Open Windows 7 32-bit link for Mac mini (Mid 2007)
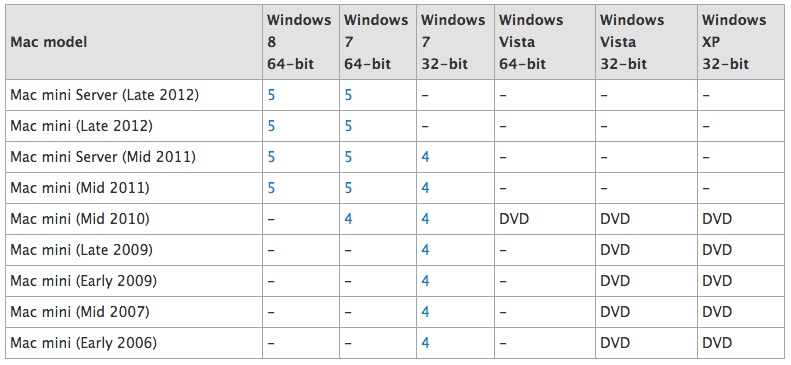 (x=425, y=313)
